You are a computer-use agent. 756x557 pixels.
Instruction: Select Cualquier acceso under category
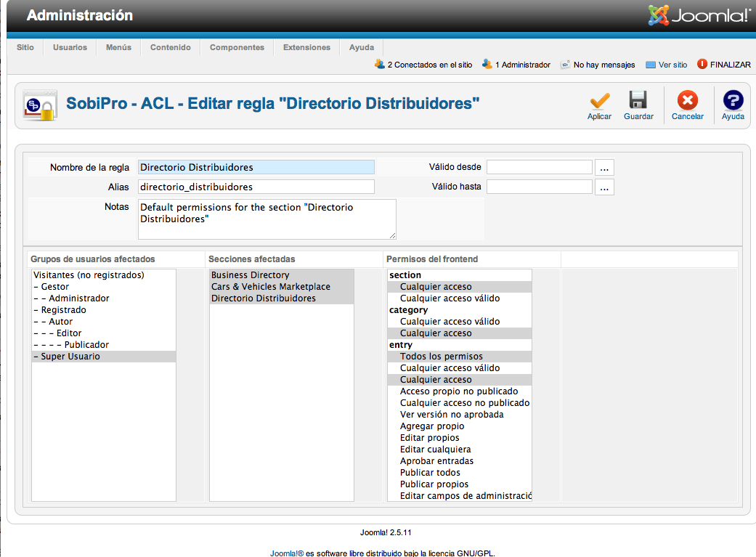tap(460, 333)
